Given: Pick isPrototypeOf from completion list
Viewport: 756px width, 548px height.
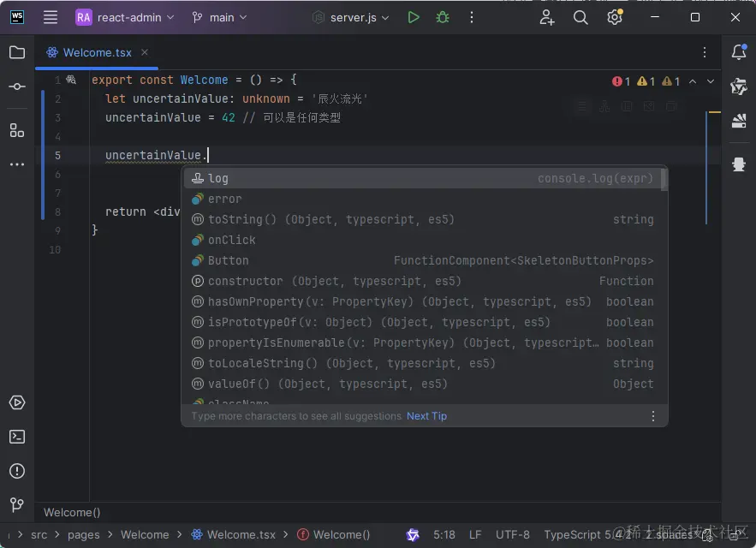Looking at the screenshot, I should pyautogui.click(x=422, y=322).
